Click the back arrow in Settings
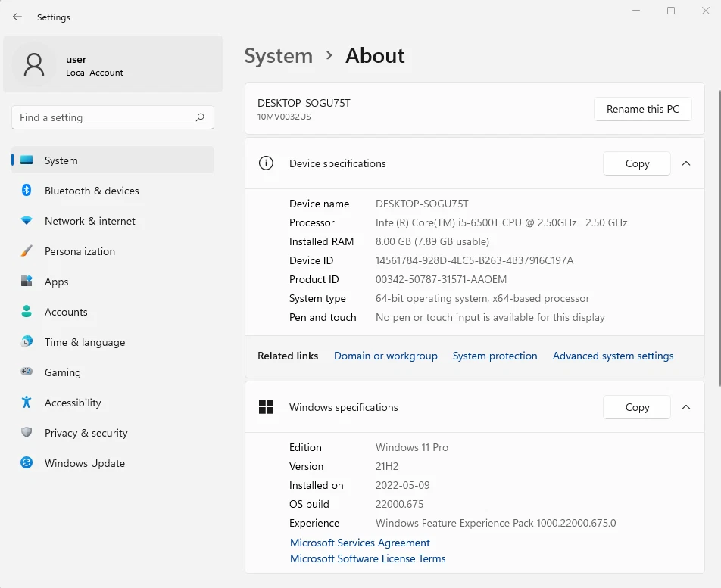Screen dimensions: 721x588 17,17
